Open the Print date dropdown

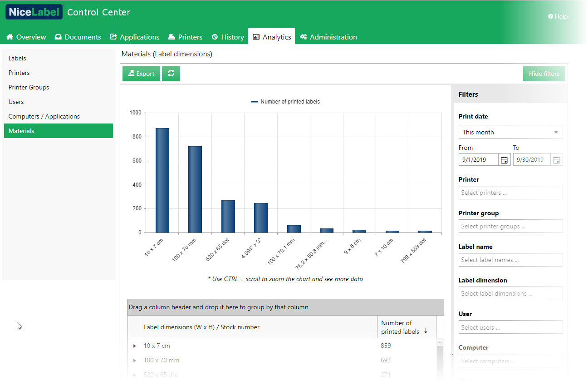(510, 132)
